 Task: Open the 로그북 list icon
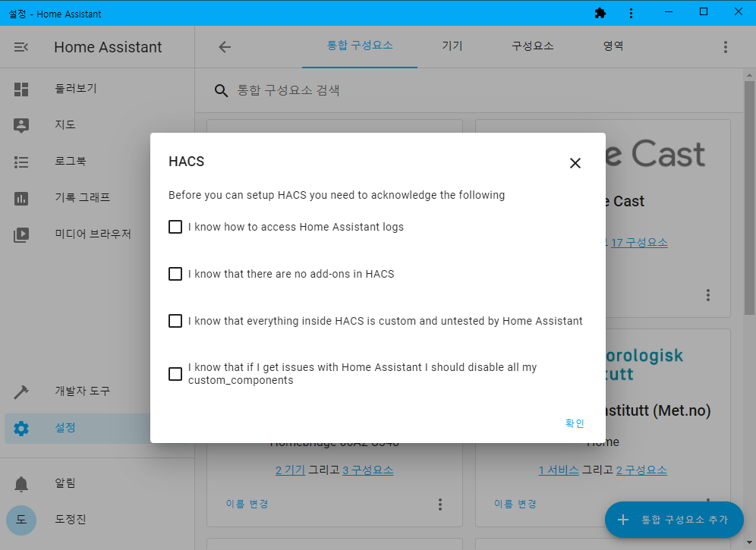click(x=21, y=162)
